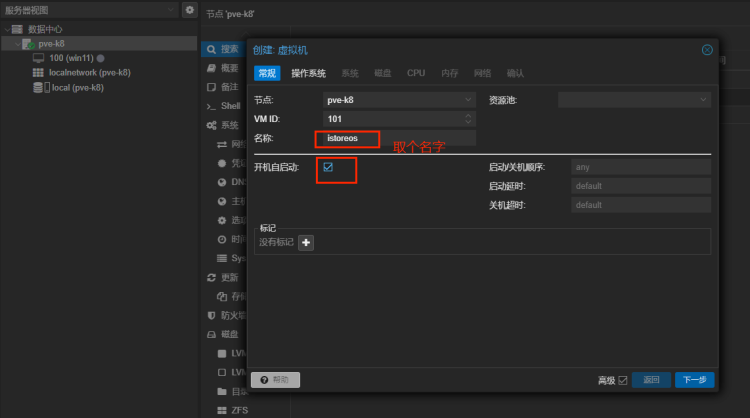The image size is (750, 418).
Task: Click the help question mark button
Action: click(x=276, y=380)
